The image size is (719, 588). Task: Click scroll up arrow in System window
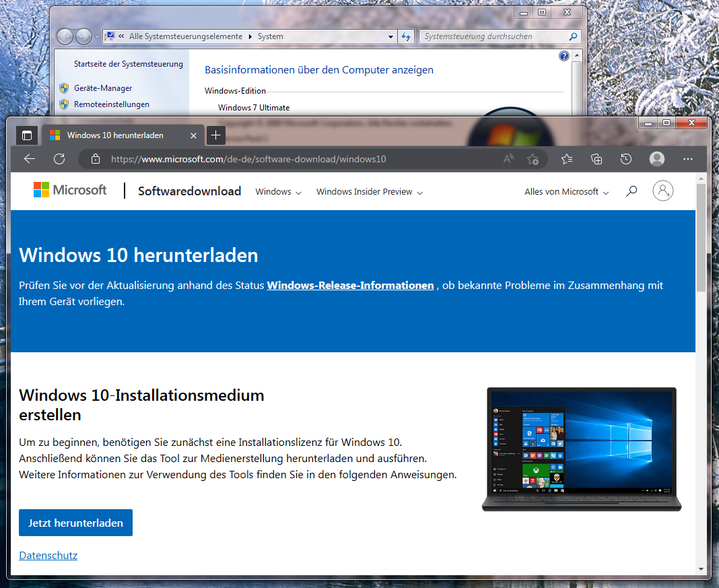[577, 55]
